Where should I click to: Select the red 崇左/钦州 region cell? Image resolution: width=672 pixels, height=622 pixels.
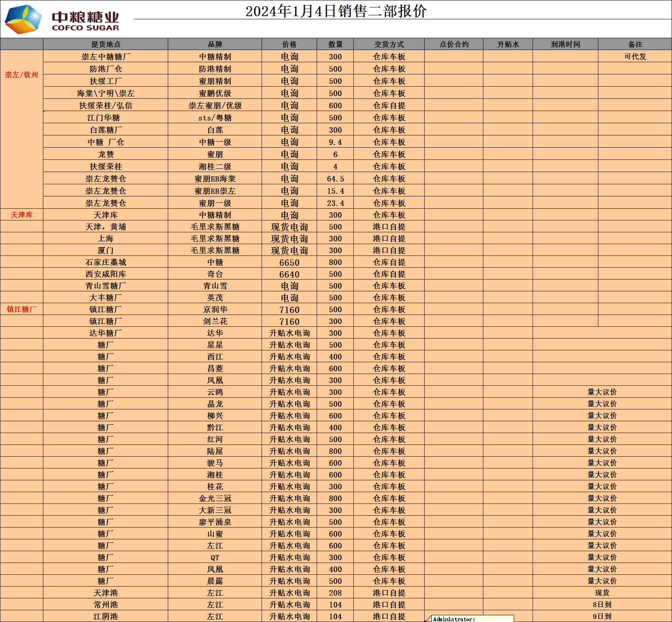[22, 75]
